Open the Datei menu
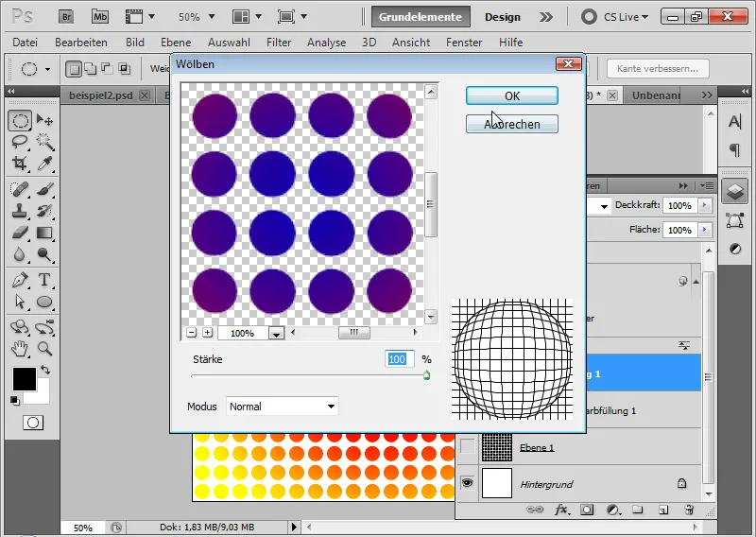756x537 pixels. (x=26, y=43)
